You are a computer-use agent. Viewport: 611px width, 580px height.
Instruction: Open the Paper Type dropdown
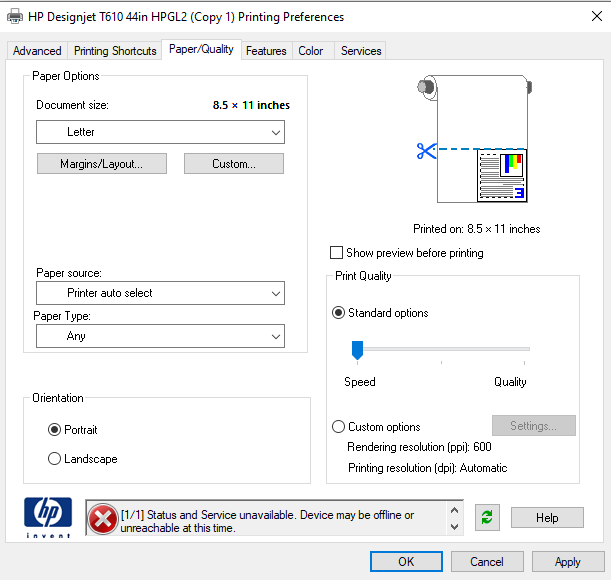point(160,337)
